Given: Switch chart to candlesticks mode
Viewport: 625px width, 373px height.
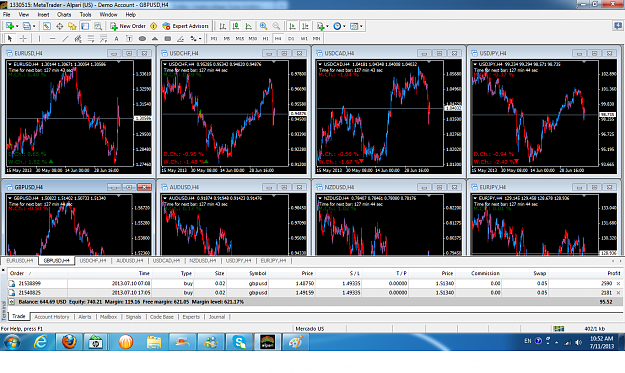Looking at the screenshot, I should pyautogui.click(x=236, y=26).
